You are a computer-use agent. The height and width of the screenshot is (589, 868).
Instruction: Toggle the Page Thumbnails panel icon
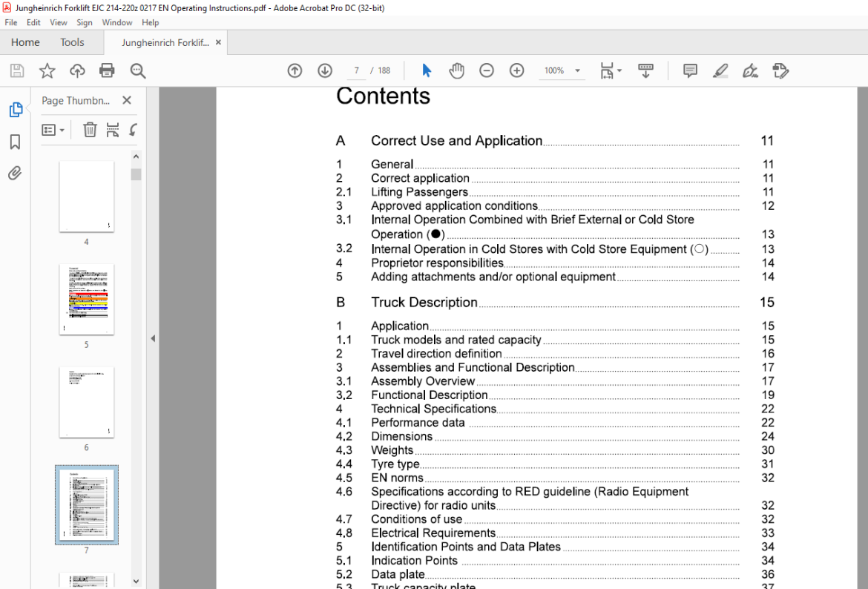[16, 110]
